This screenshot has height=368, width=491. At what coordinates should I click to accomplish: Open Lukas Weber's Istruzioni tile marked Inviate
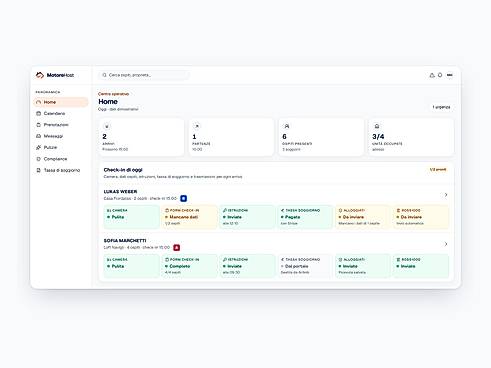coord(247,217)
